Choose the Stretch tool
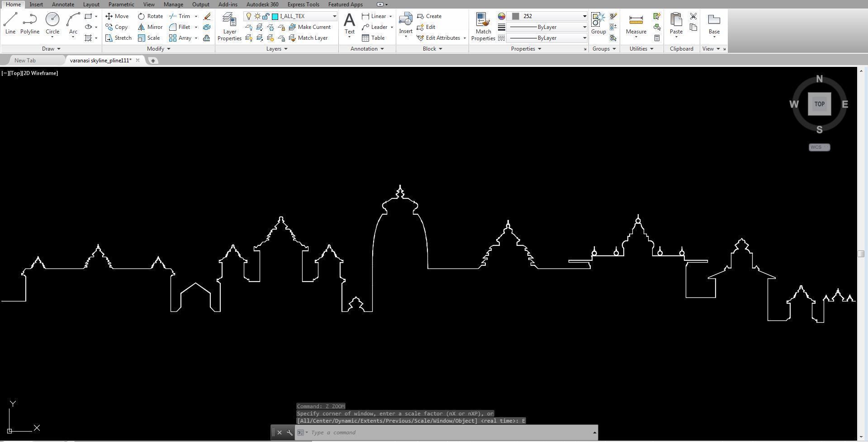The height and width of the screenshot is (442, 868). (x=118, y=38)
